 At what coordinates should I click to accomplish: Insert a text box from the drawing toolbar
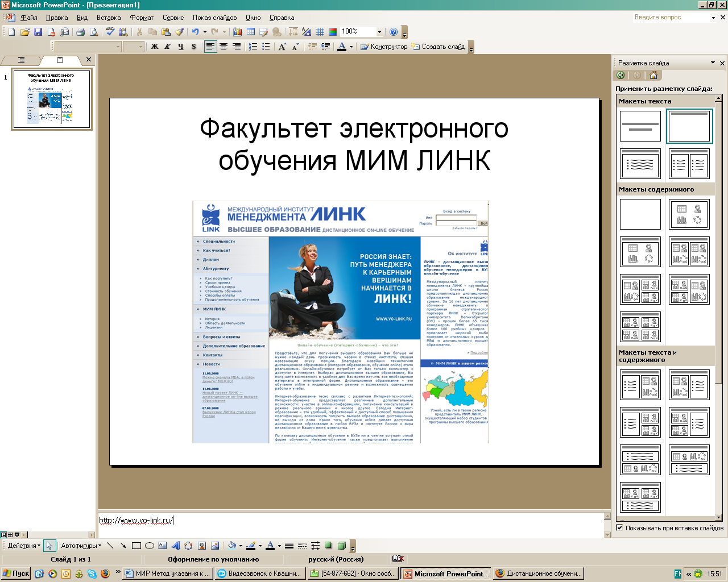163,546
